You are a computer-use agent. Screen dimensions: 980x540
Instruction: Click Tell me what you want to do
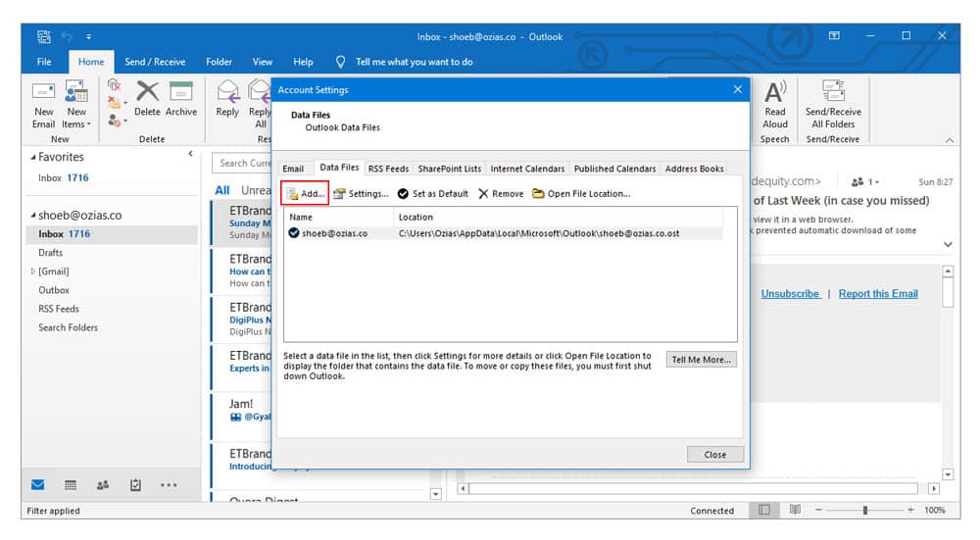click(x=414, y=62)
